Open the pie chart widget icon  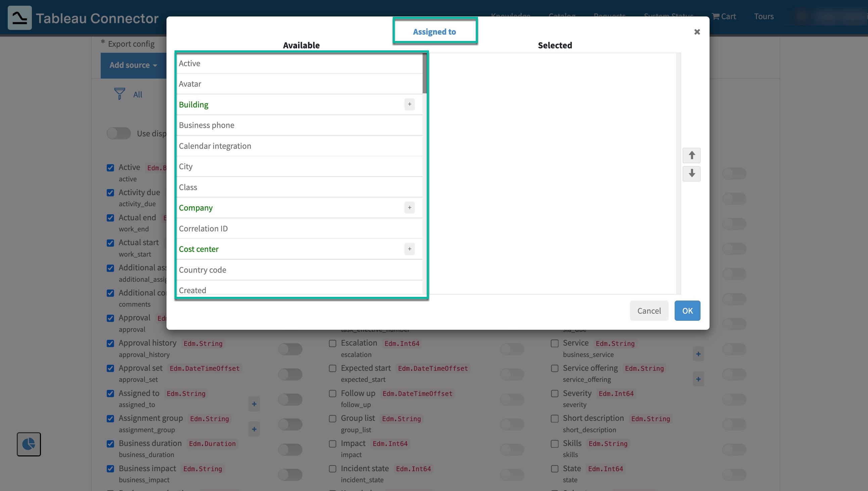click(x=29, y=444)
